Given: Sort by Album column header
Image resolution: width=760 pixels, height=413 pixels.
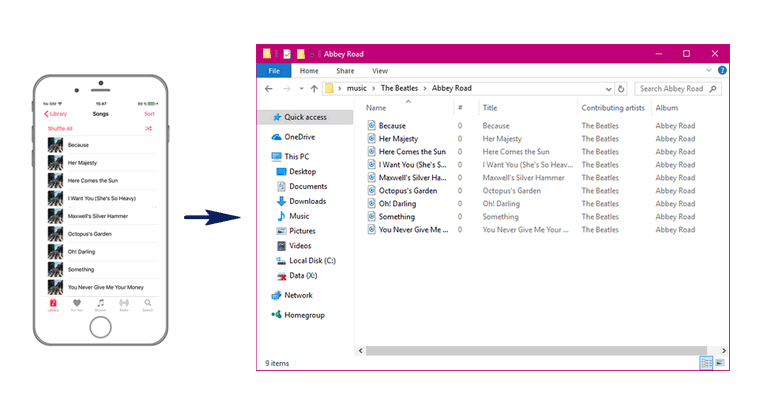Looking at the screenshot, I should click(x=667, y=108).
